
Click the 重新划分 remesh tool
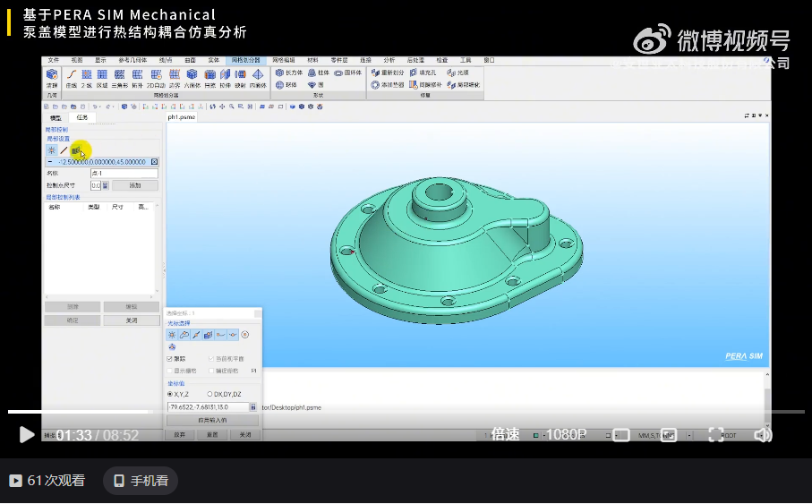click(388, 73)
